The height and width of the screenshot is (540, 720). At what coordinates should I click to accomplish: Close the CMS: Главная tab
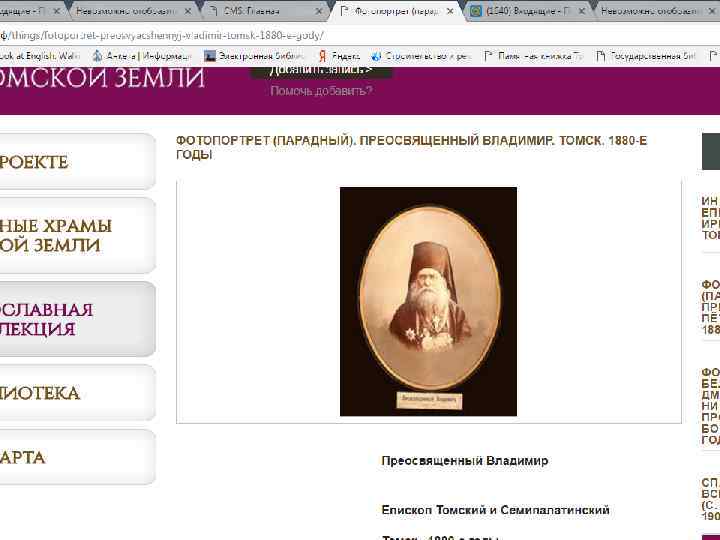(x=319, y=11)
